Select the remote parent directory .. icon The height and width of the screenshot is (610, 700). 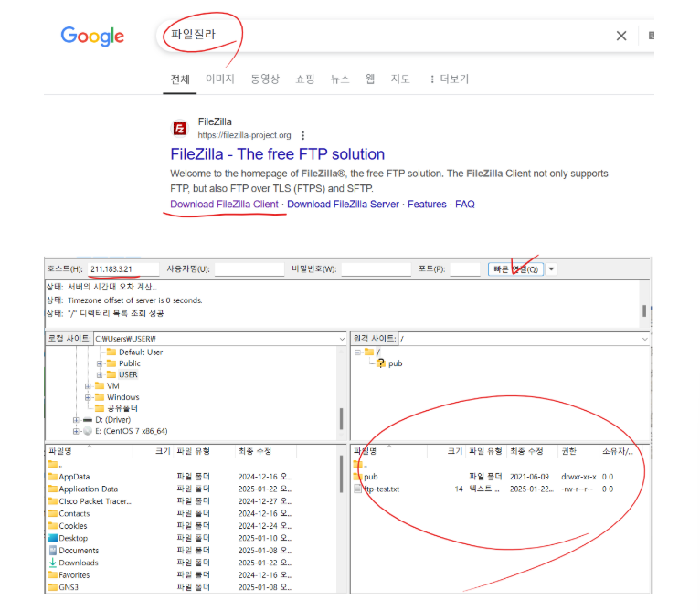(x=358, y=464)
